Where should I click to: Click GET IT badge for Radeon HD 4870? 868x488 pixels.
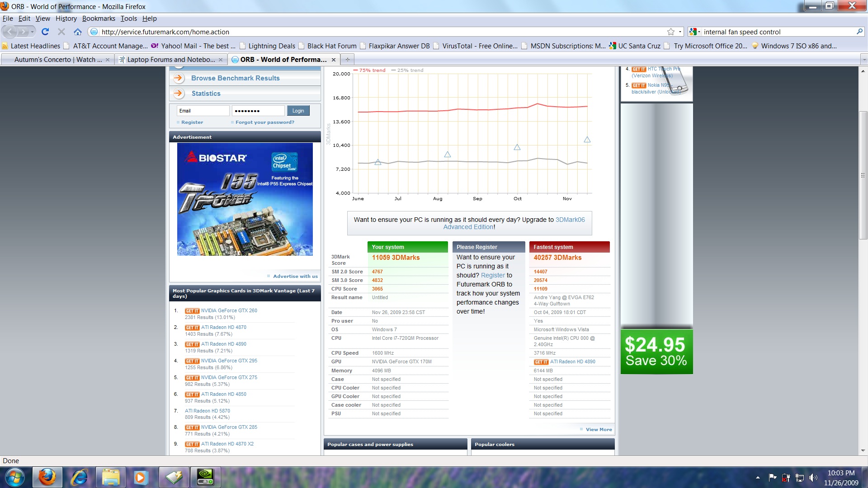(x=192, y=328)
